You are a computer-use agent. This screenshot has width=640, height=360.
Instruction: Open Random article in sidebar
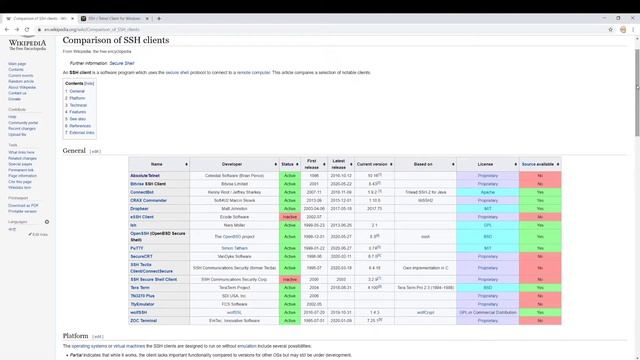pyautogui.click(x=21, y=81)
